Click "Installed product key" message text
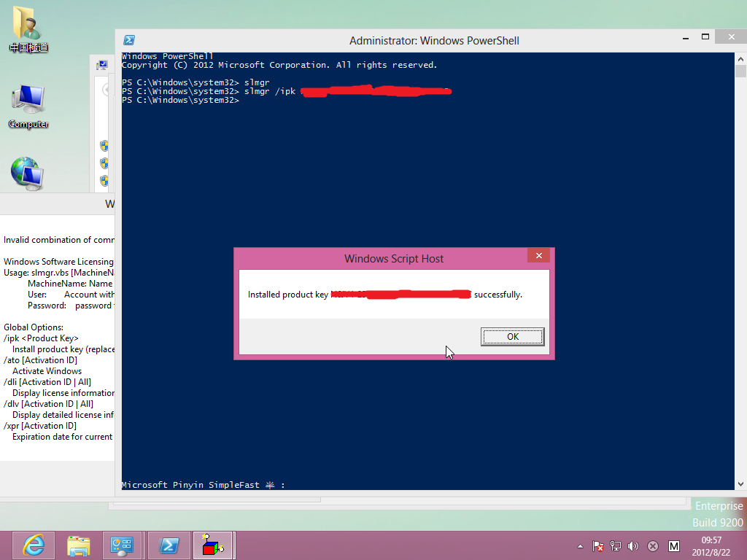The width and height of the screenshot is (747, 560). point(287,295)
